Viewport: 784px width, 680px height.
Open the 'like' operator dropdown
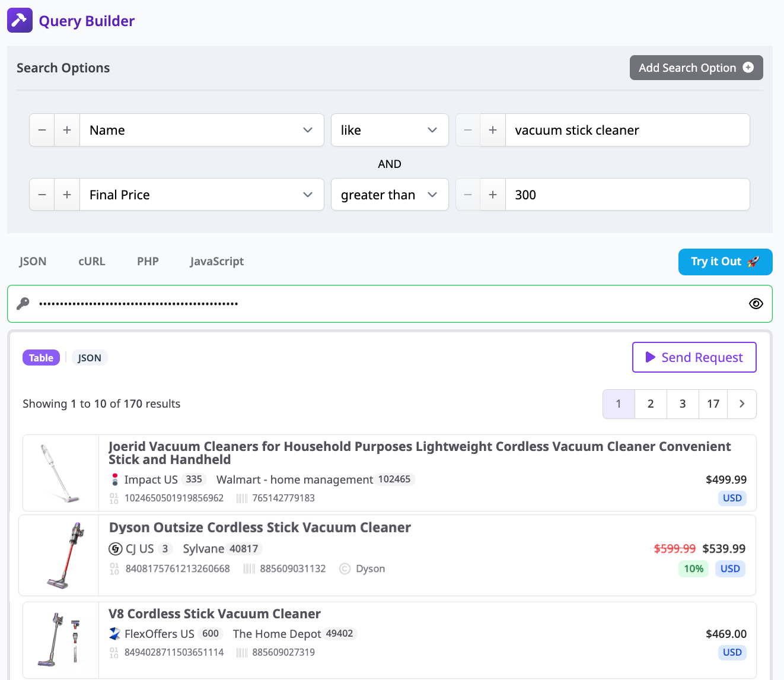pos(390,130)
